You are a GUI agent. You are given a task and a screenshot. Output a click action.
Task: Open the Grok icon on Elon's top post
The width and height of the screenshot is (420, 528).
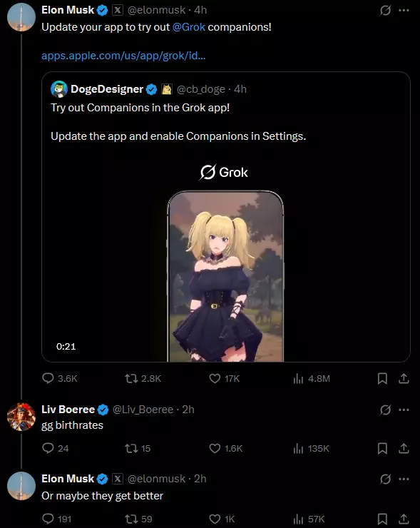click(x=385, y=11)
